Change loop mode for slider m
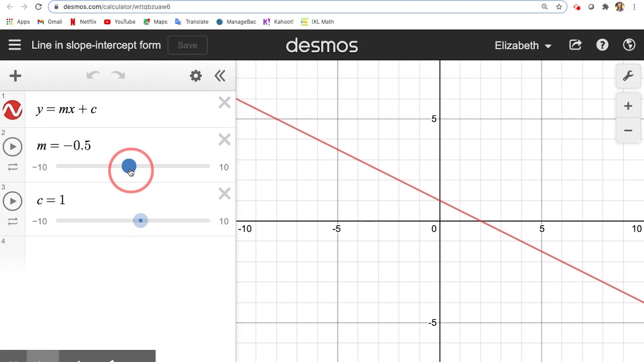 tap(13, 167)
